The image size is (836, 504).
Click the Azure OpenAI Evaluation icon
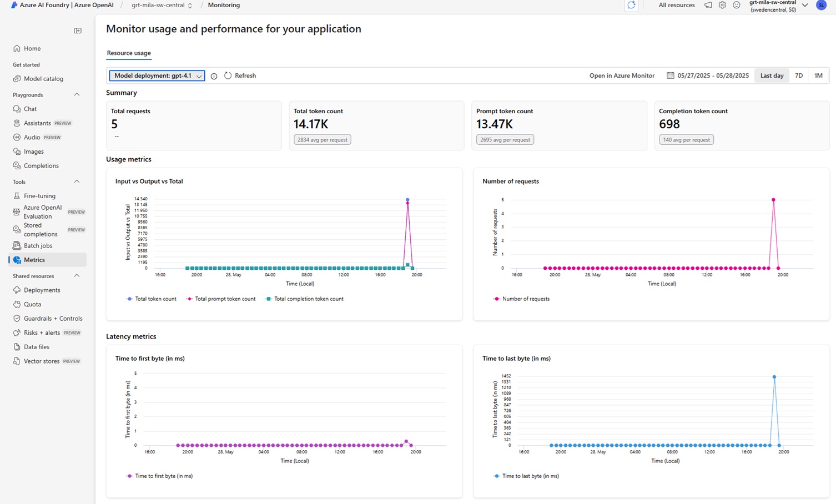[17, 211]
